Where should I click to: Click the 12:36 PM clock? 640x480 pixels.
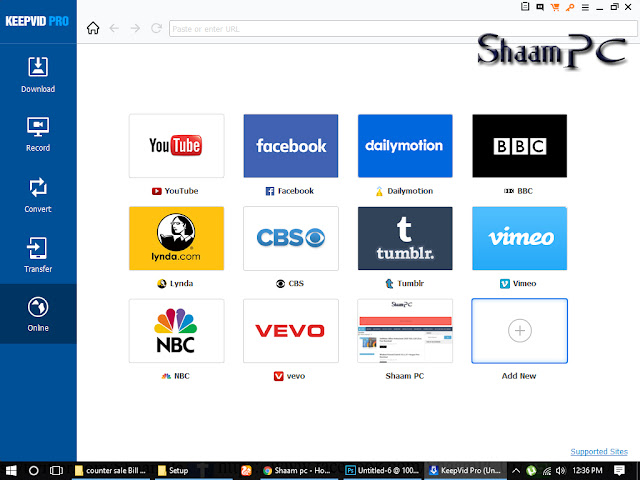tap(587, 471)
